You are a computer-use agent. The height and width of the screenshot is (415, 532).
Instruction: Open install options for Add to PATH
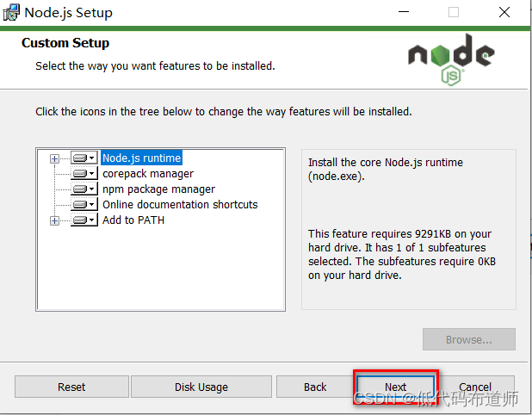pos(84,220)
